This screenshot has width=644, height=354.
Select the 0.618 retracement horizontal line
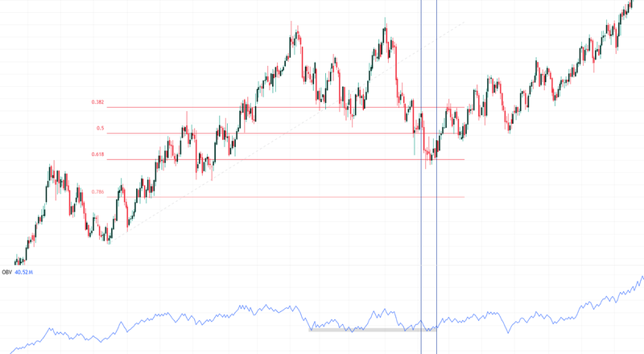286,159
